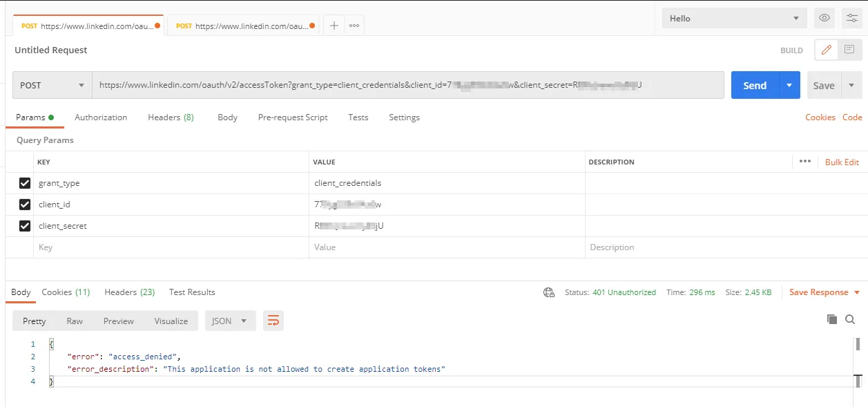The image size is (868, 407).
Task: Open the comments icon beside BUILD
Action: coord(849,50)
